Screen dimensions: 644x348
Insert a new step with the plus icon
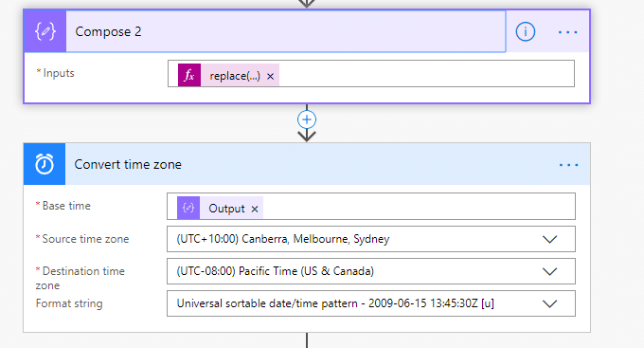(307, 119)
